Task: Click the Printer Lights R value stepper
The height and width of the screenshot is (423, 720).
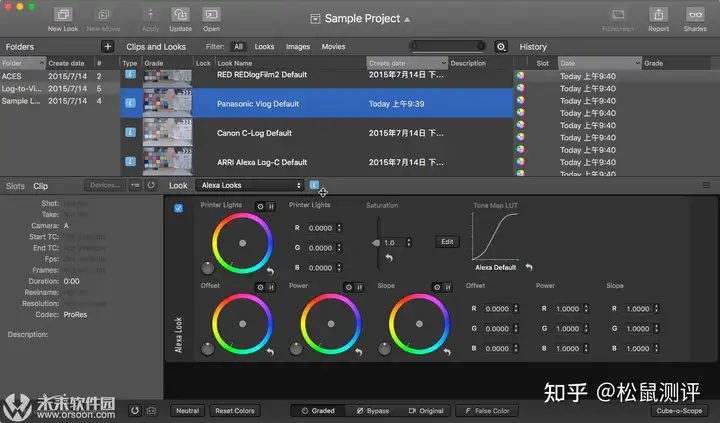Action: (339, 228)
